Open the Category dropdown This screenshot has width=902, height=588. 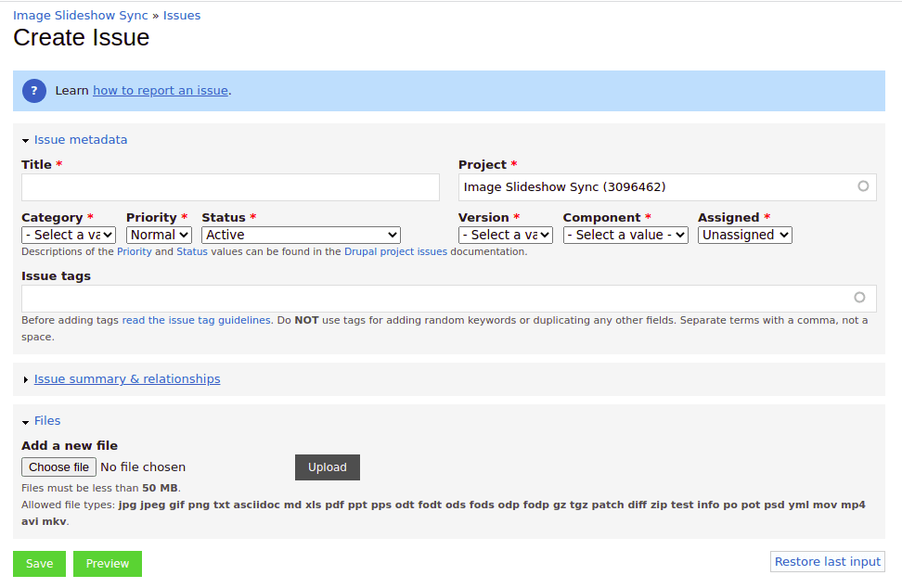(x=69, y=235)
